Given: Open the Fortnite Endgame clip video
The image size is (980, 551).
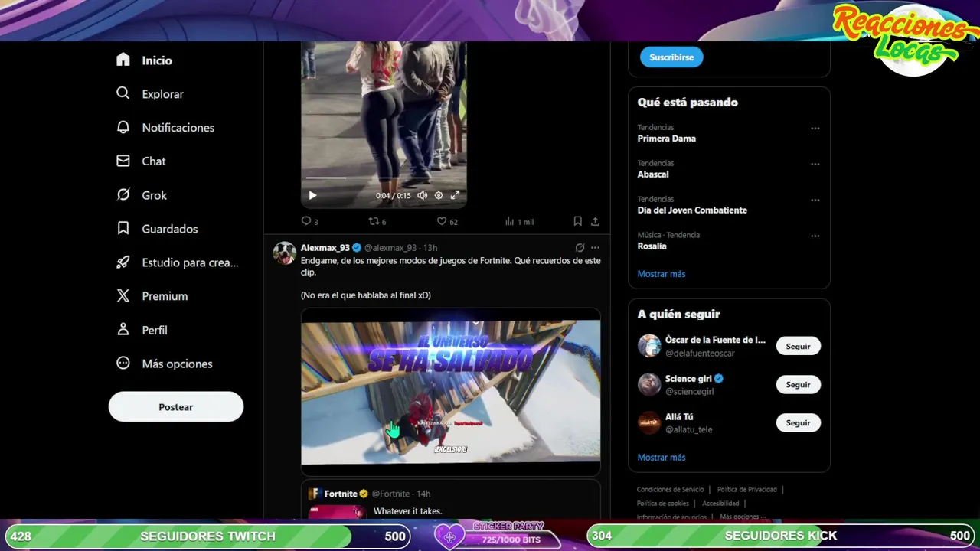Looking at the screenshot, I should (450, 393).
